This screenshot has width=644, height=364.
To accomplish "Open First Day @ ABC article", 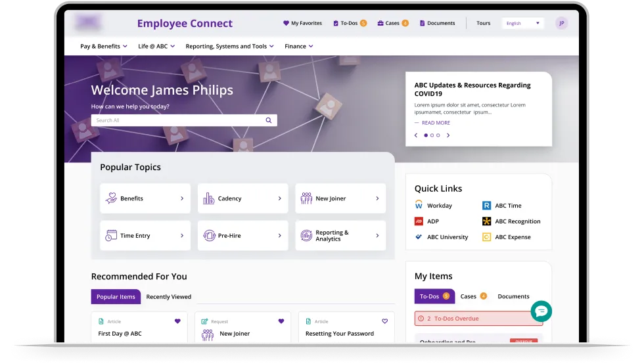I will [x=120, y=334].
